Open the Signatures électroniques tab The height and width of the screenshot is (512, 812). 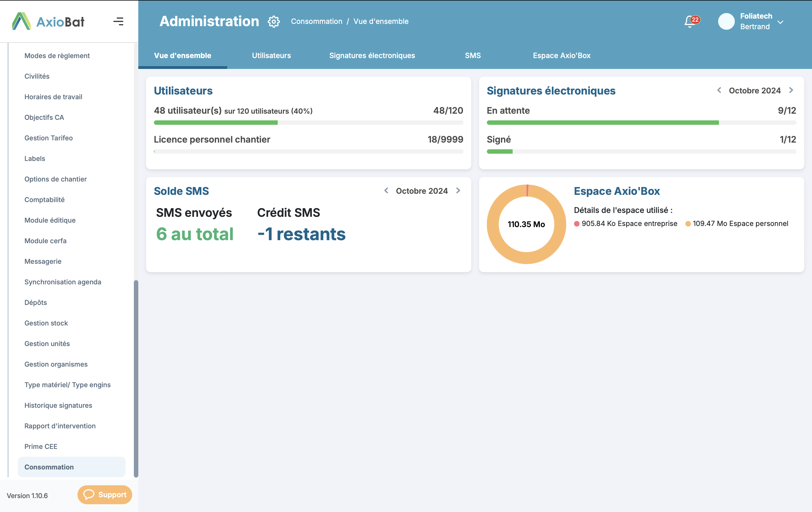(x=372, y=55)
